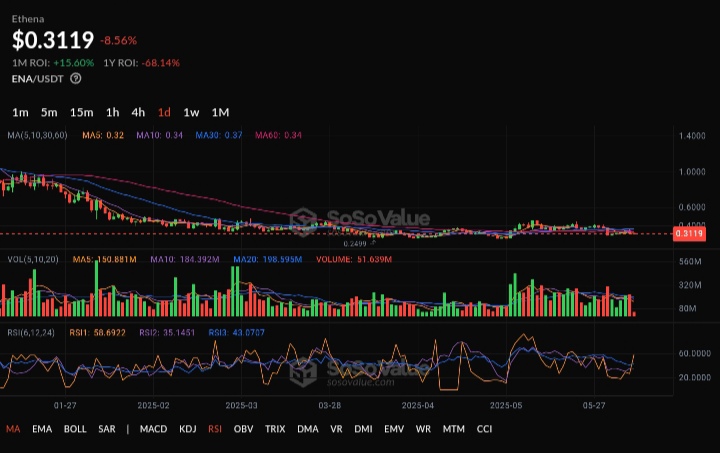Enable the OBV indicator

tap(243, 429)
